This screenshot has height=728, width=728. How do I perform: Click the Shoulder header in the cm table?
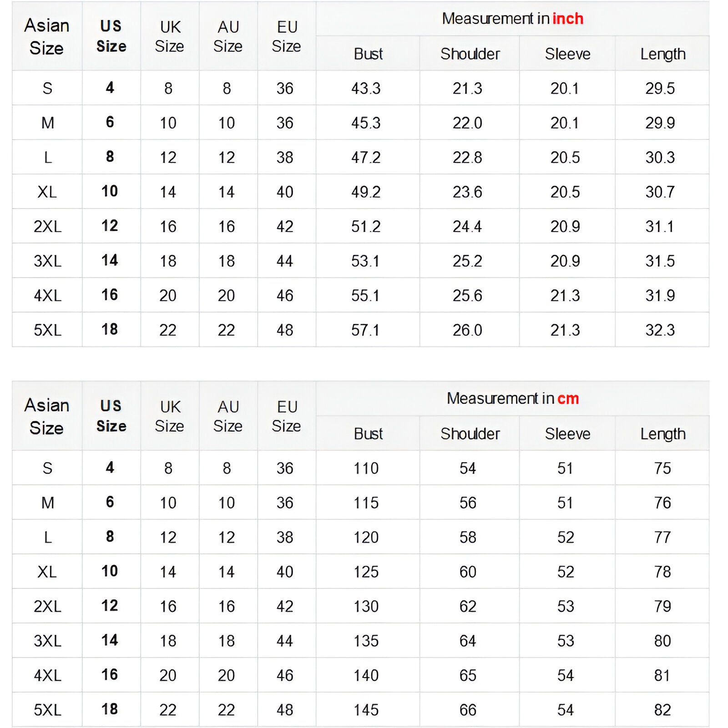470,434
